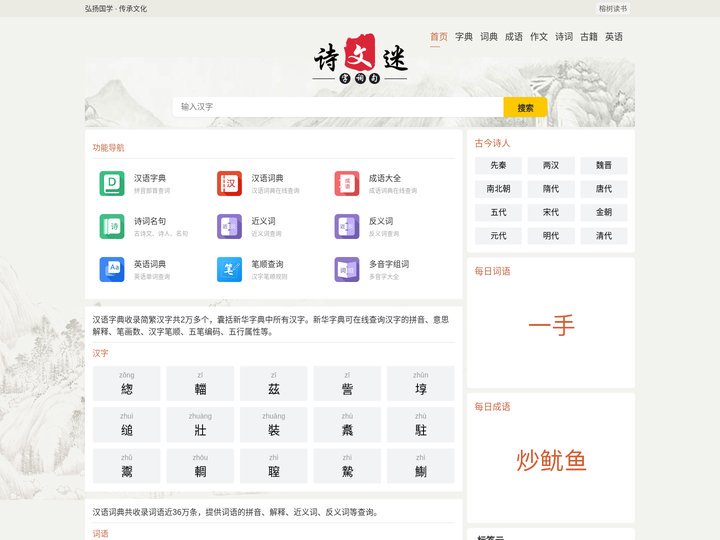The height and width of the screenshot is (540, 720).
Task: Open the 多音字组词 text link
Action: [389, 264]
